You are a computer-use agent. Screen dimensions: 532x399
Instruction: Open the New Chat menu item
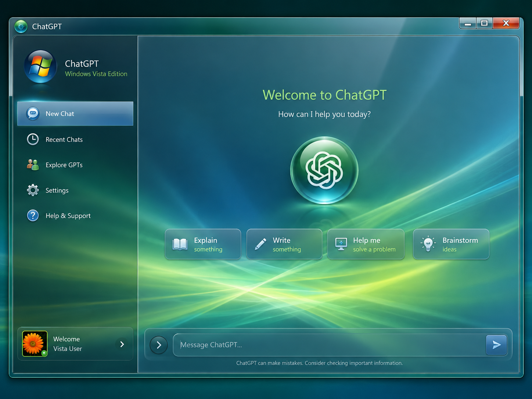75,114
